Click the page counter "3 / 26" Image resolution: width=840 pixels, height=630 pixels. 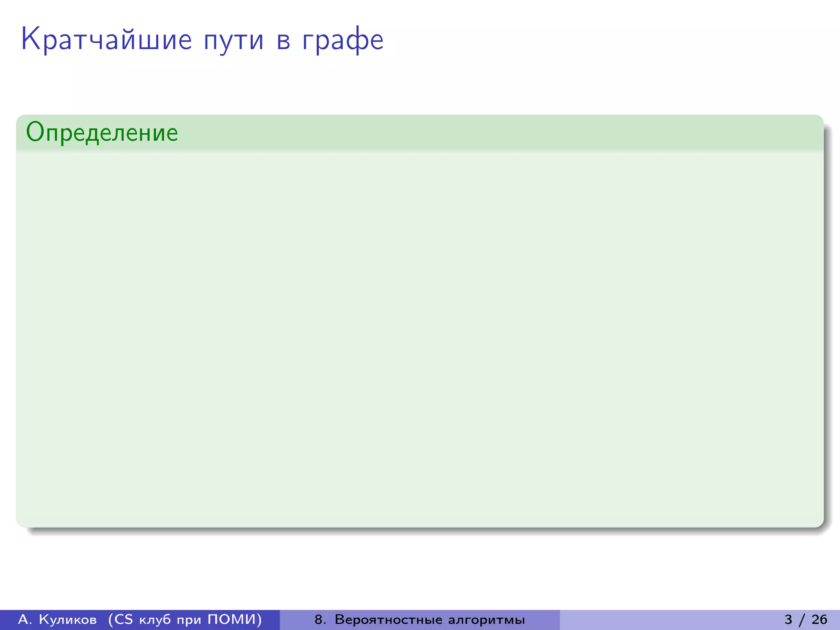806,619
